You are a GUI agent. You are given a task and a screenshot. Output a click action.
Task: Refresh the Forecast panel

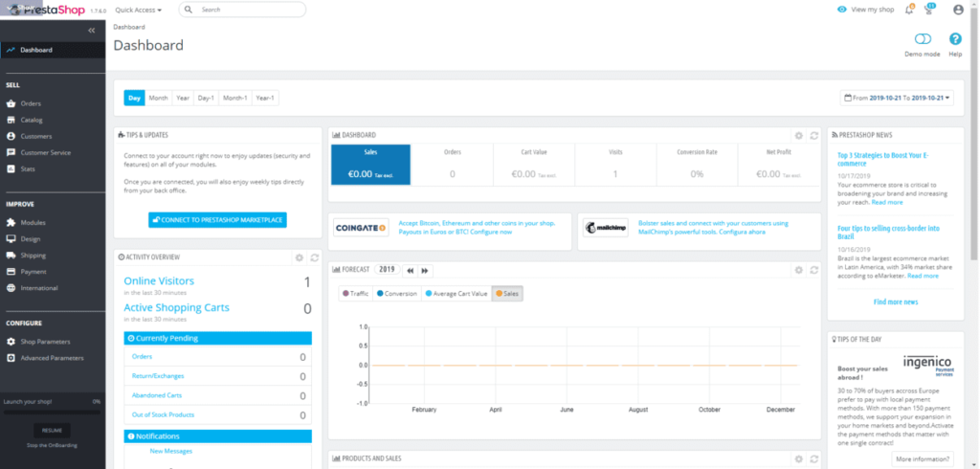(813, 270)
